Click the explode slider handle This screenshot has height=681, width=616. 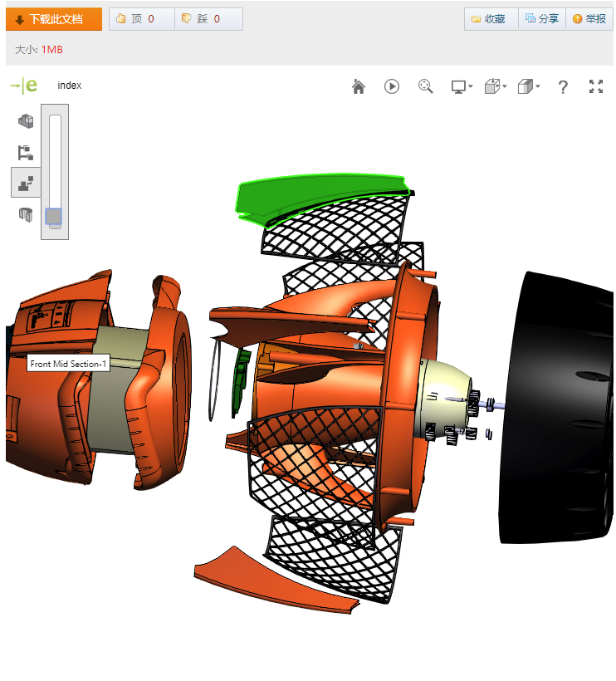pyautogui.click(x=54, y=218)
